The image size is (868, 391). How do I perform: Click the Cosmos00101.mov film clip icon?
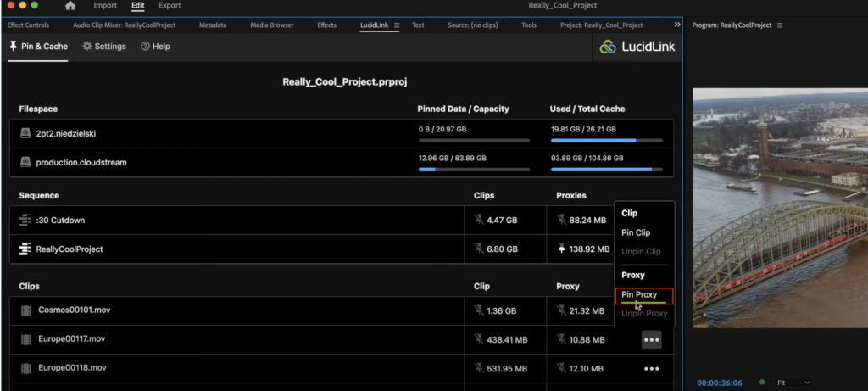26,310
